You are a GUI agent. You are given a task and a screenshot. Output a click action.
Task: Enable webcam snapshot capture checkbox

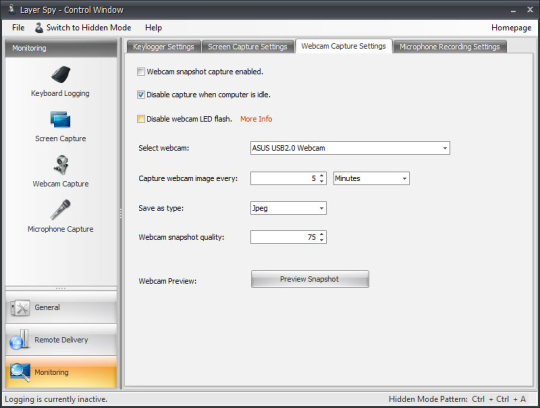(x=141, y=72)
